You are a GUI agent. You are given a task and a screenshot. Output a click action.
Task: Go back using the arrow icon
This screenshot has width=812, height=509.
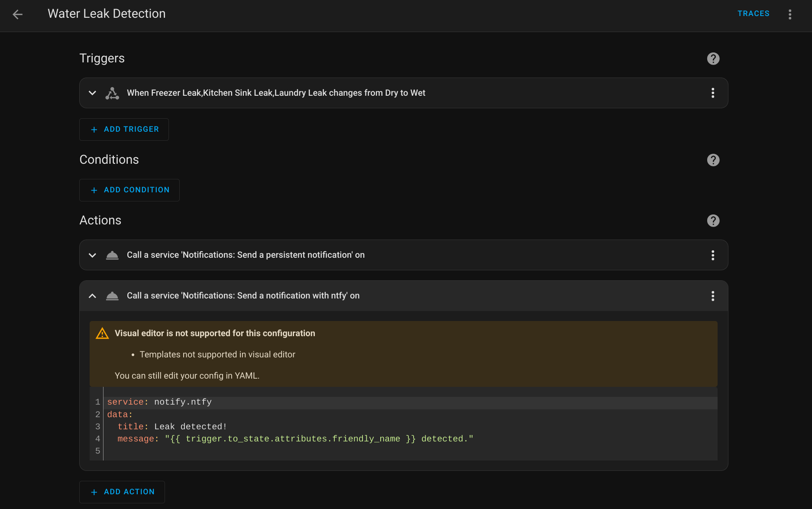[x=18, y=14]
